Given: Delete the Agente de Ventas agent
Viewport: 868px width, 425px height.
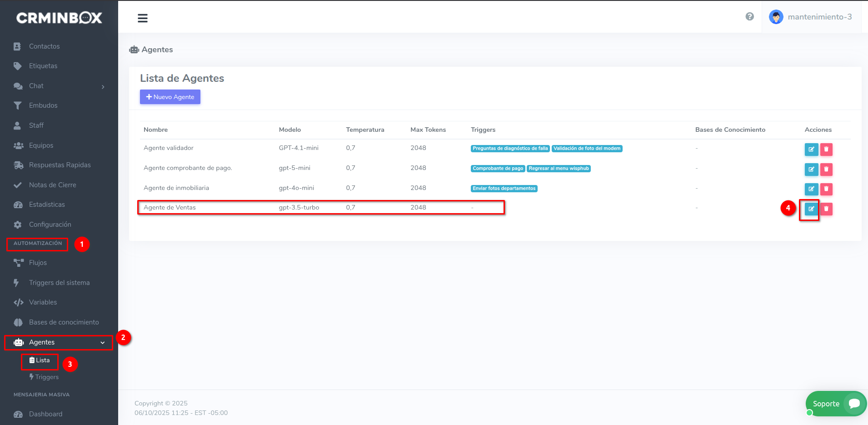Looking at the screenshot, I should pos(826,209).
